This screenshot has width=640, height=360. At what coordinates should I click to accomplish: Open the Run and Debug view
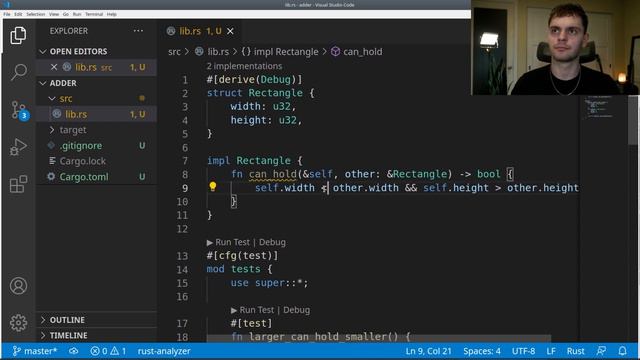18,147
